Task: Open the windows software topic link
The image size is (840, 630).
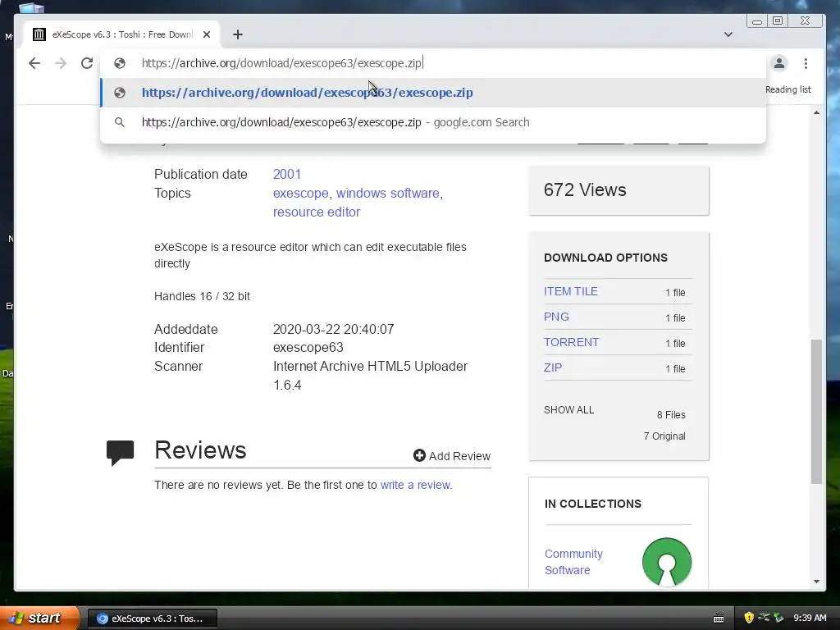Action: pyautogui.click(x=388, y=193)
